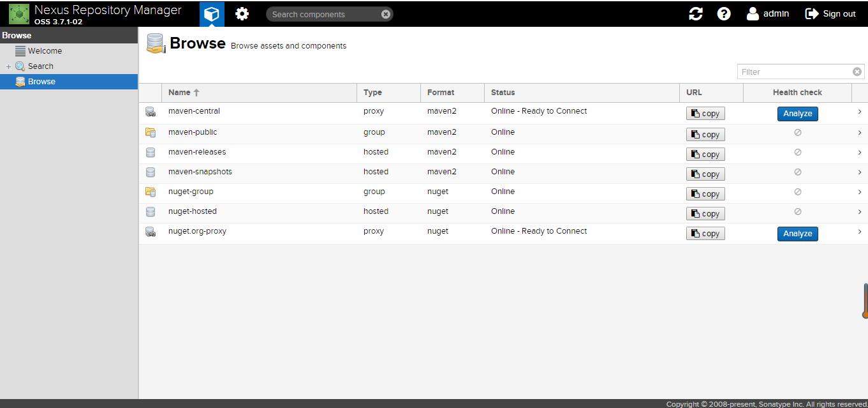
Task: Click the Nexus Repository Manager logo
Action: tap(19, 13)
